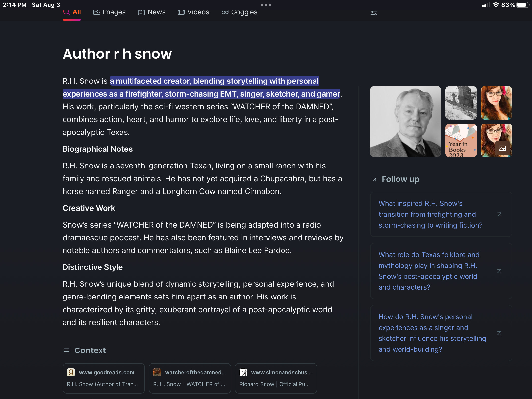Viewport: 532px width, 399px height.
Task: Click arrow icon on firefighting follow-up question
Action: point(499,215)
